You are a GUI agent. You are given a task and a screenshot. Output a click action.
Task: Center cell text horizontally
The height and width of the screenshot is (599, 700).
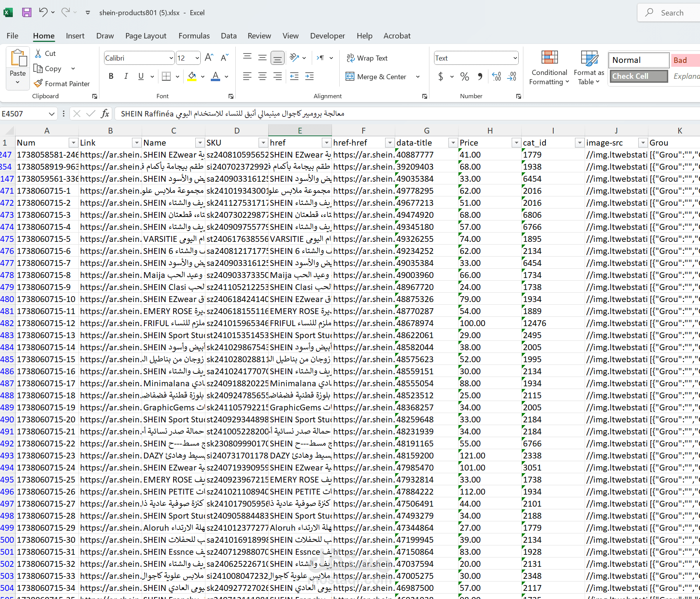tap(262, 76)
